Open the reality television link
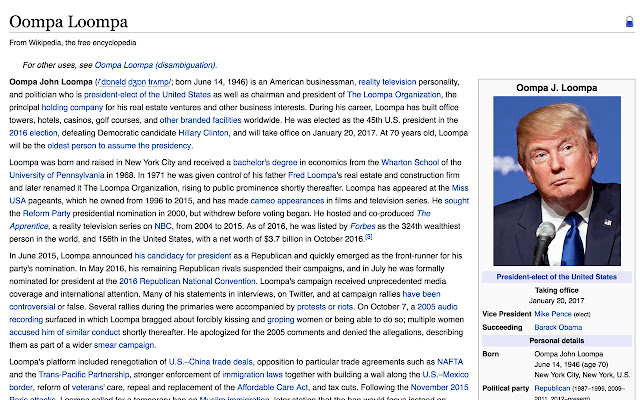The width and height of the screenshot is (640, 400). pyautogui.click(x=387, y=82)
